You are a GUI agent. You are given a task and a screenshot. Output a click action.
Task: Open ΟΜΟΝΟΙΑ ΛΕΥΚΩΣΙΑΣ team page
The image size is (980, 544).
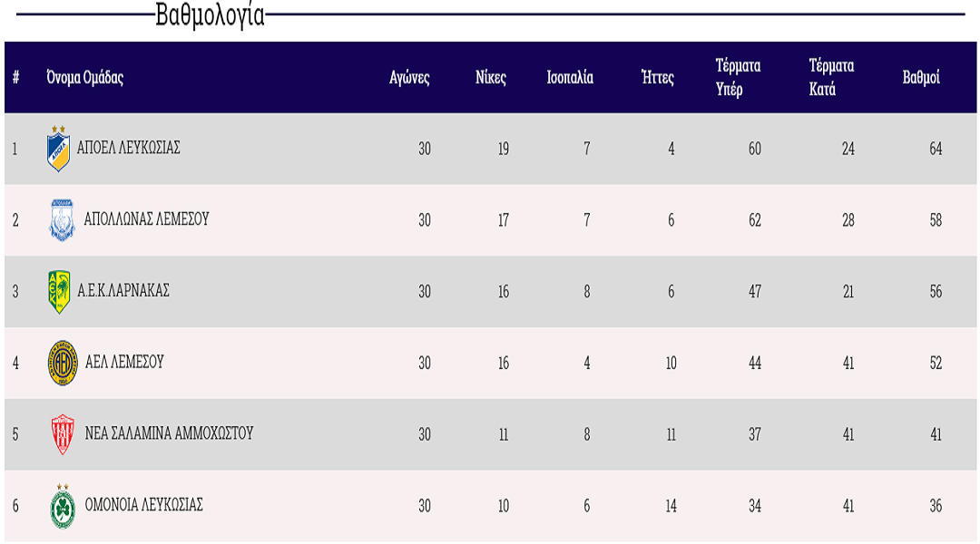pos(143,505)
